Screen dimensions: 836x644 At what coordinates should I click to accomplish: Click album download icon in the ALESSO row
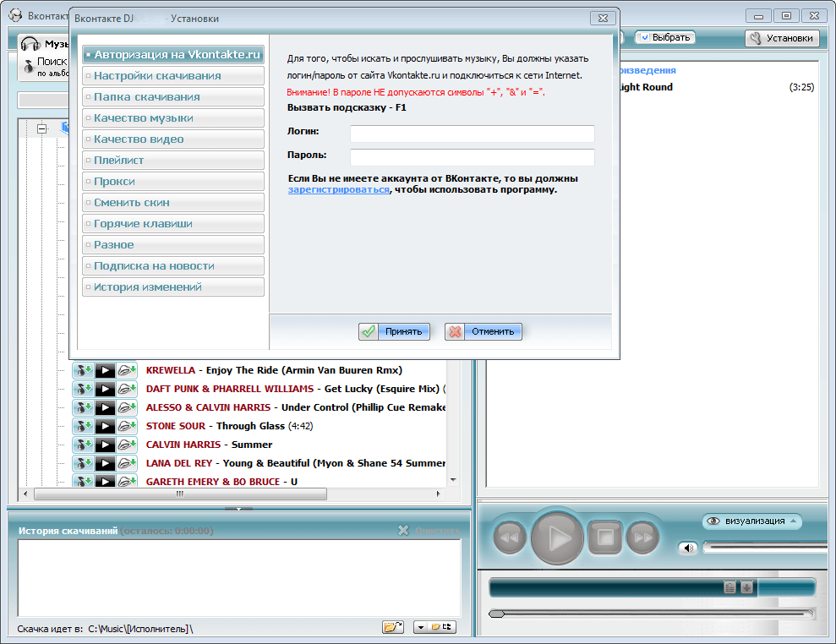pyautogui.click(x=127, y=407)
